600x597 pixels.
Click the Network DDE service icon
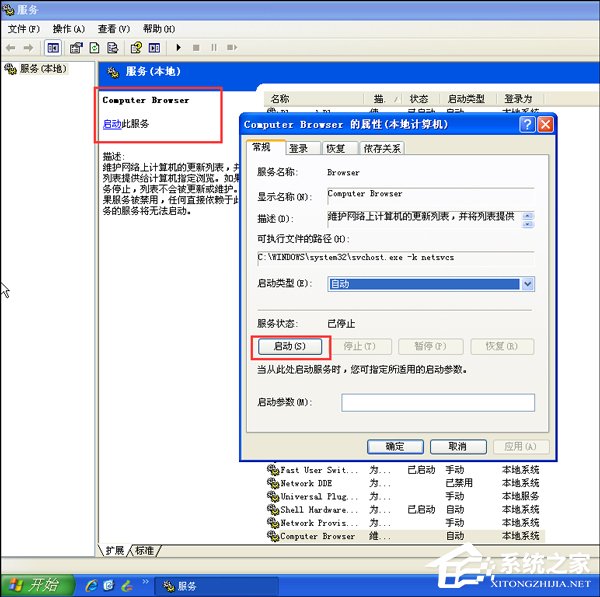272,483
